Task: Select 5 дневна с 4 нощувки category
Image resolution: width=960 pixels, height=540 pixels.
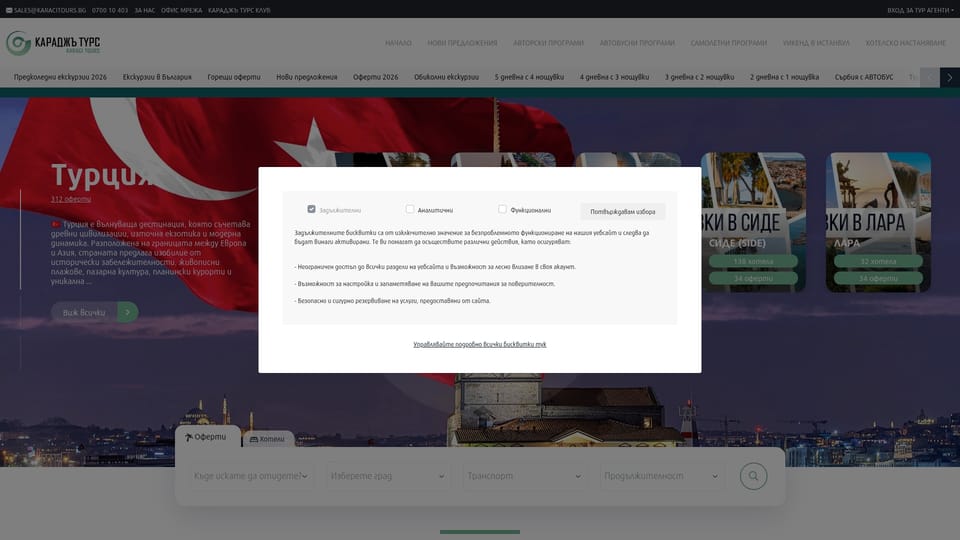Action: 529,77
